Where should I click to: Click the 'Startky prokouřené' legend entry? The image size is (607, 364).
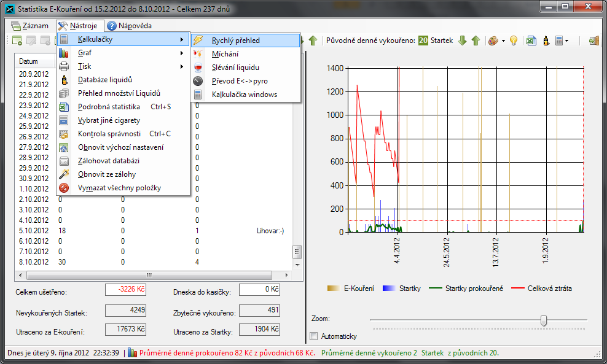466,288
